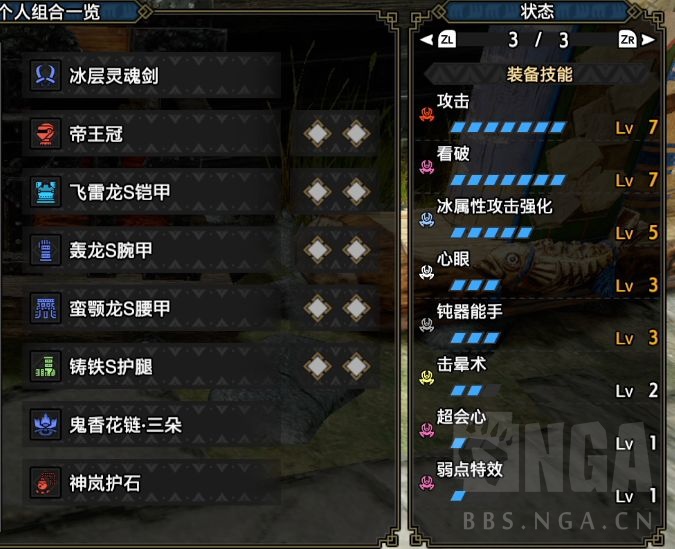Click the 铸铁S护腿 leg armor icon
Screen dimensions: 675x549
click(45, 366)
